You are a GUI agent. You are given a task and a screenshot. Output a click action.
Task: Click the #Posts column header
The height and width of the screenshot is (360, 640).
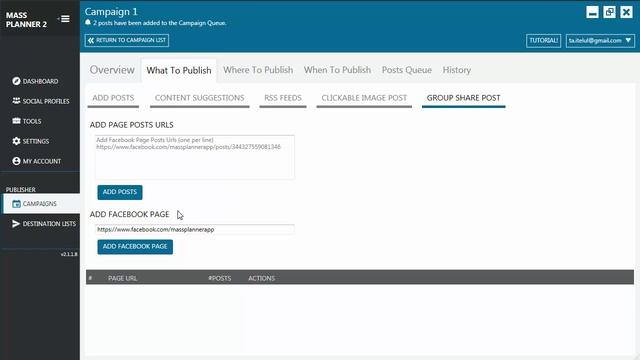coord(220,278)
